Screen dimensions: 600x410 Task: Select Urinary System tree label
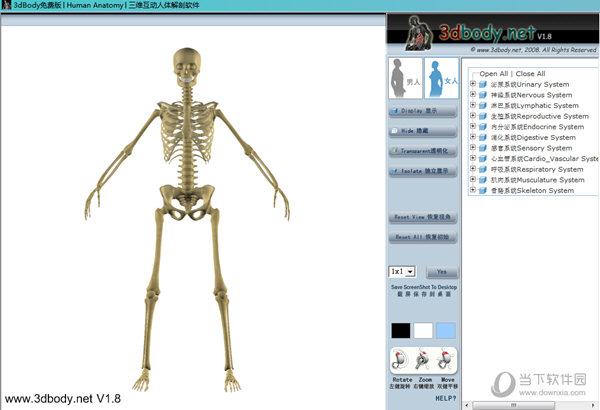(530, 84)
